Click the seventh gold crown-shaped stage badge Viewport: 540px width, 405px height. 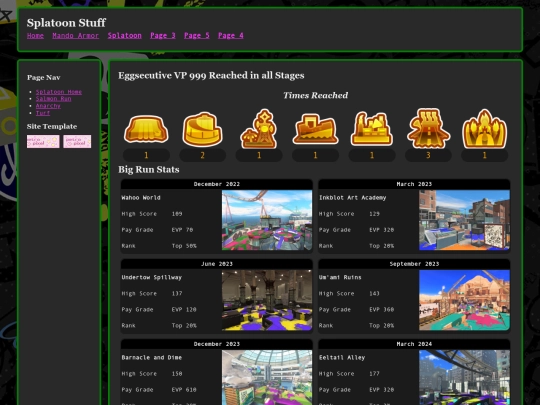485,129
